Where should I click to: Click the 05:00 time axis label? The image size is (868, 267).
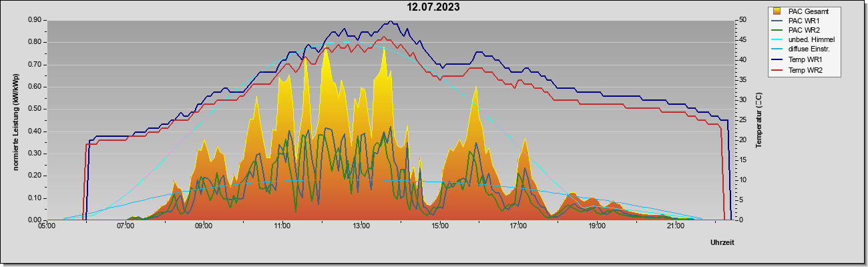(x=47, y=226)
